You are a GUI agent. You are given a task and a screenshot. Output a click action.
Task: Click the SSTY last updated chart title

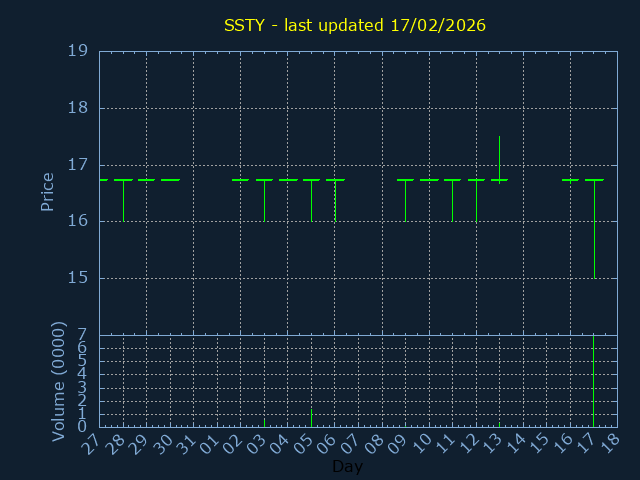coord(355,25)
